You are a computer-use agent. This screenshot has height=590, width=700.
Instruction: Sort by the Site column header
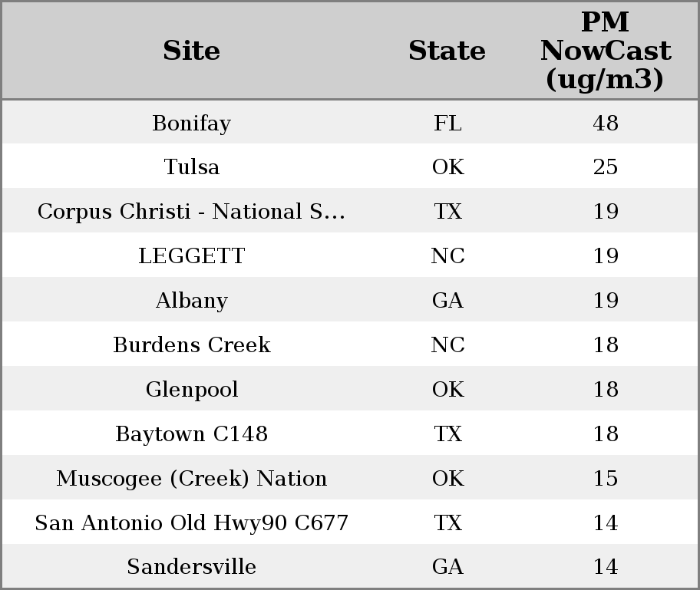(x=191, y=51)
